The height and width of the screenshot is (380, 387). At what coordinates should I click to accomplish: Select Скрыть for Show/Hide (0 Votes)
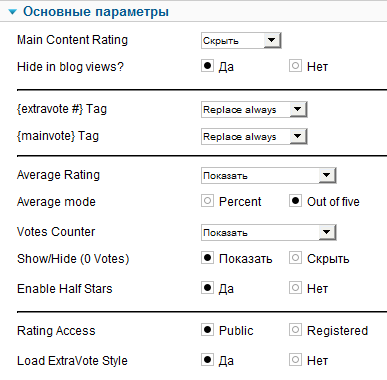coord(295,258)
